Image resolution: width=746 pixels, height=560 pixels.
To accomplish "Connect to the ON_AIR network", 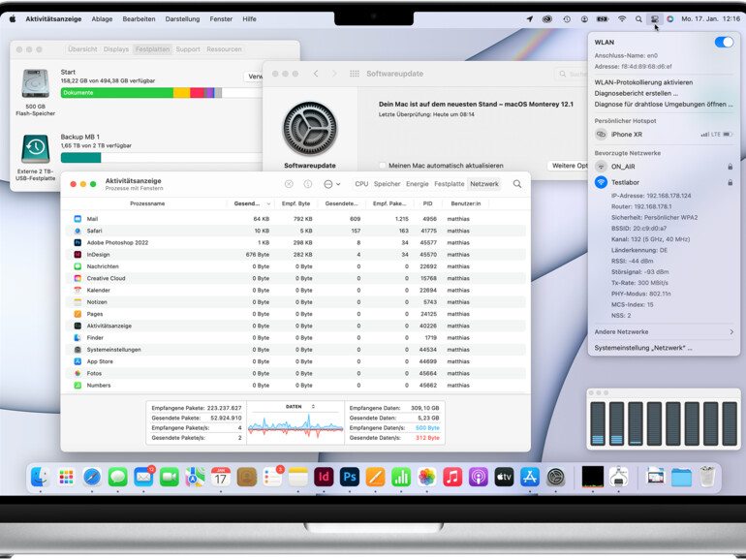I will (x=664, y=167).
